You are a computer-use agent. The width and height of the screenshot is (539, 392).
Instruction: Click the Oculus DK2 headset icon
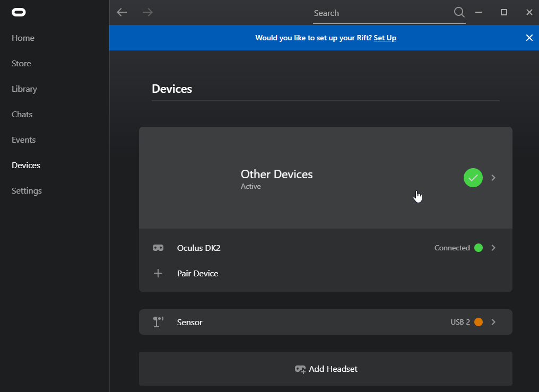158,248
